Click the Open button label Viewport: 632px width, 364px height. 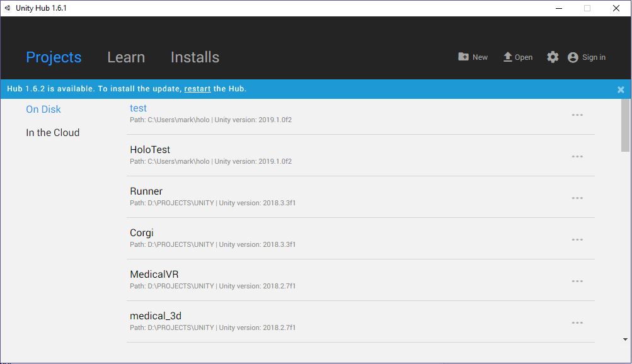click(524, 57)
